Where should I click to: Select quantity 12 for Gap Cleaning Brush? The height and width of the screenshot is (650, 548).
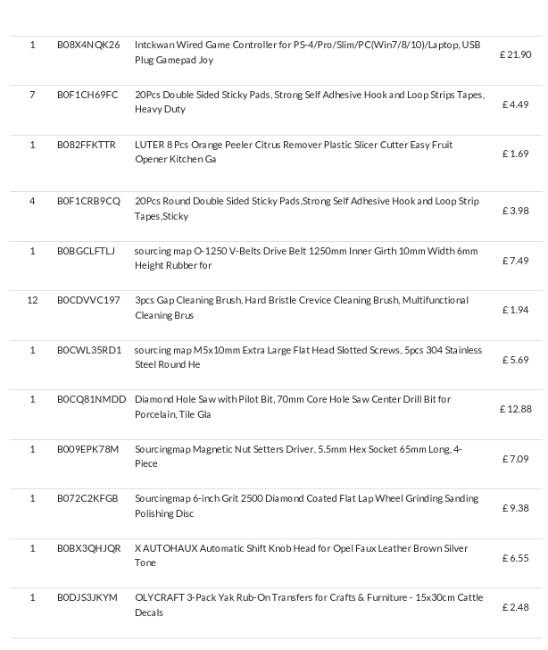pos(32,300)
